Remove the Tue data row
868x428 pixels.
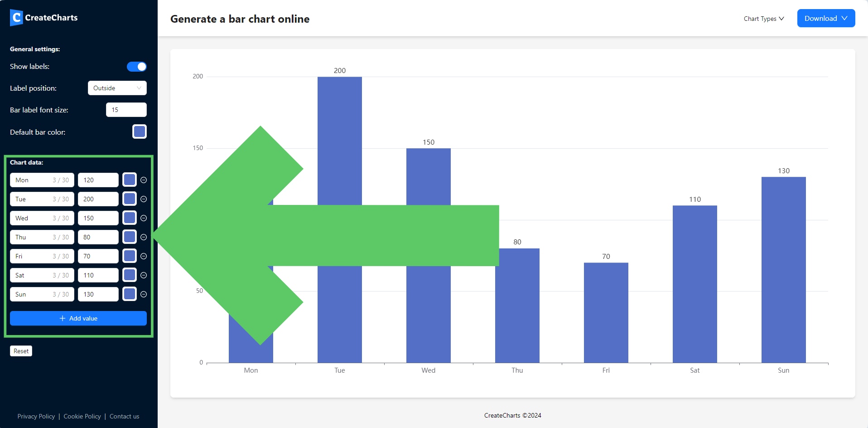[144, 199]
